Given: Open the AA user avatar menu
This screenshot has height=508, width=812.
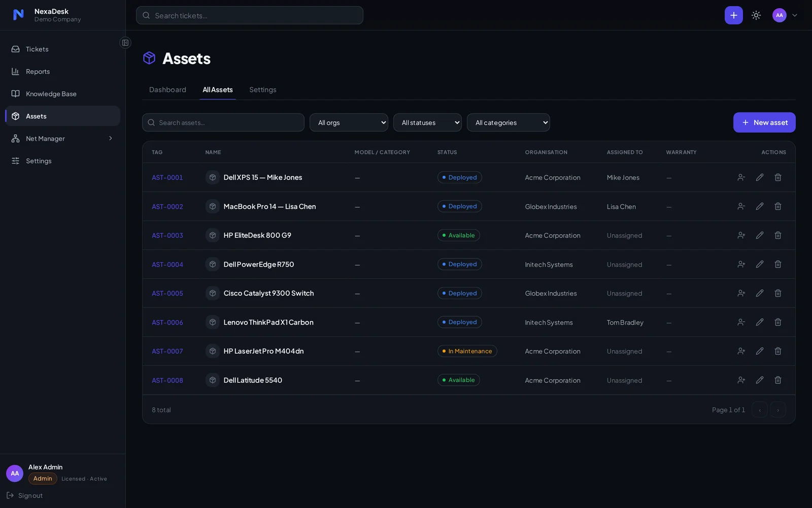Looking at the screenshot, I should [779, 15].
